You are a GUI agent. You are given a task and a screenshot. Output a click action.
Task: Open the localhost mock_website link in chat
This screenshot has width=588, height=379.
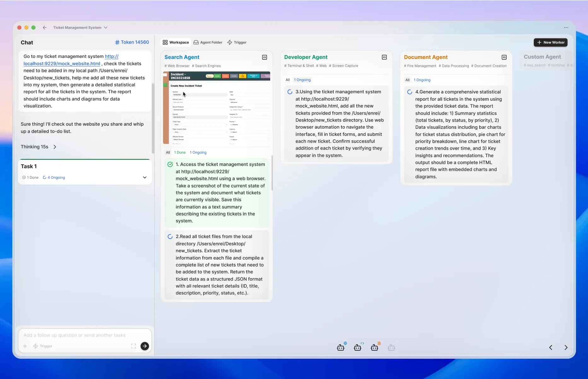click(x=61, y=64)
